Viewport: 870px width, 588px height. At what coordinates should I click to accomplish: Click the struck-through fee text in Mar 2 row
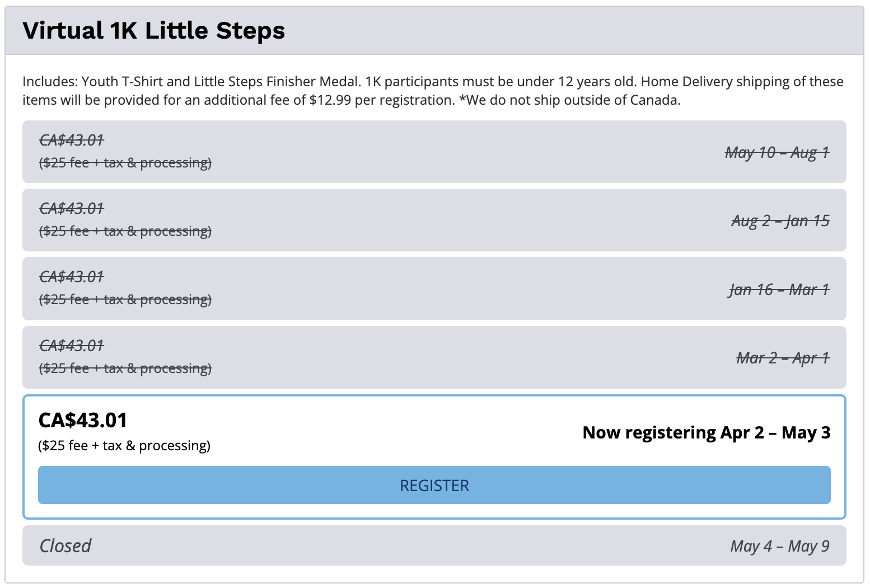[125, 368]
